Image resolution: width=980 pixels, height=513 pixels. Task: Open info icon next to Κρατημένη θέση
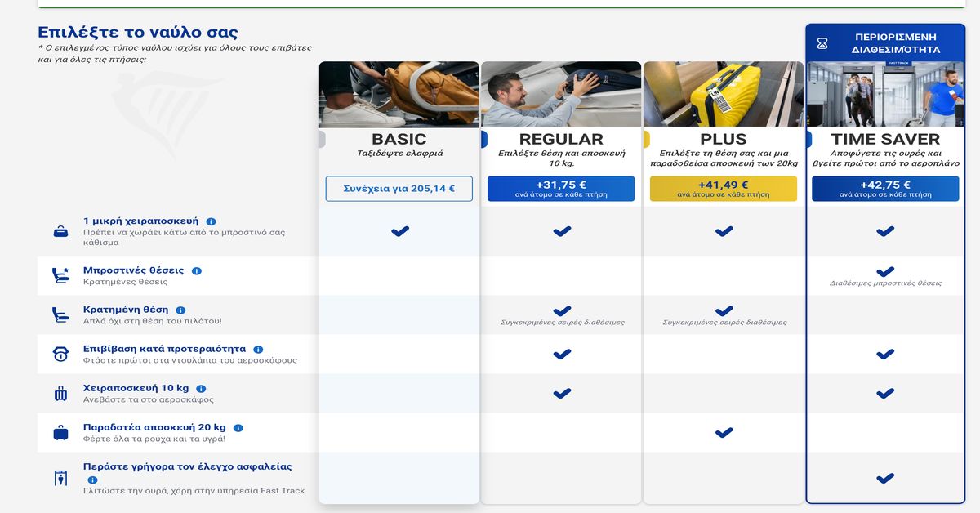180,310
